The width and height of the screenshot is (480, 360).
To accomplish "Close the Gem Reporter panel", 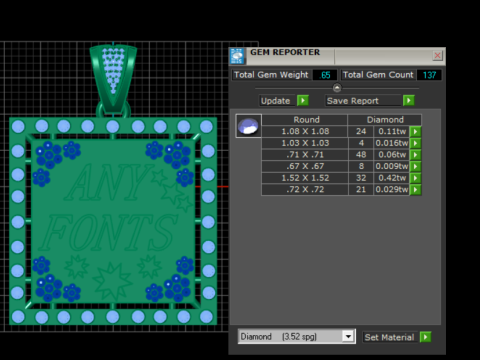I will coord(437,55).
